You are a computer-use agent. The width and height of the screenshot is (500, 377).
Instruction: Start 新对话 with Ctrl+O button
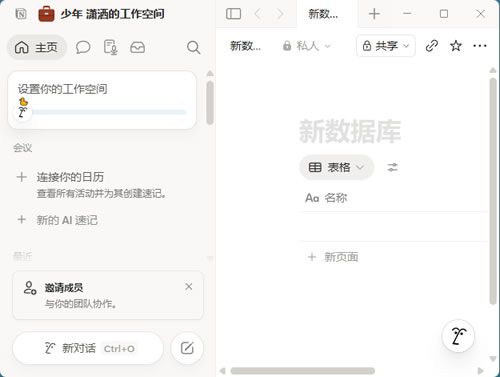coord(88,348)
